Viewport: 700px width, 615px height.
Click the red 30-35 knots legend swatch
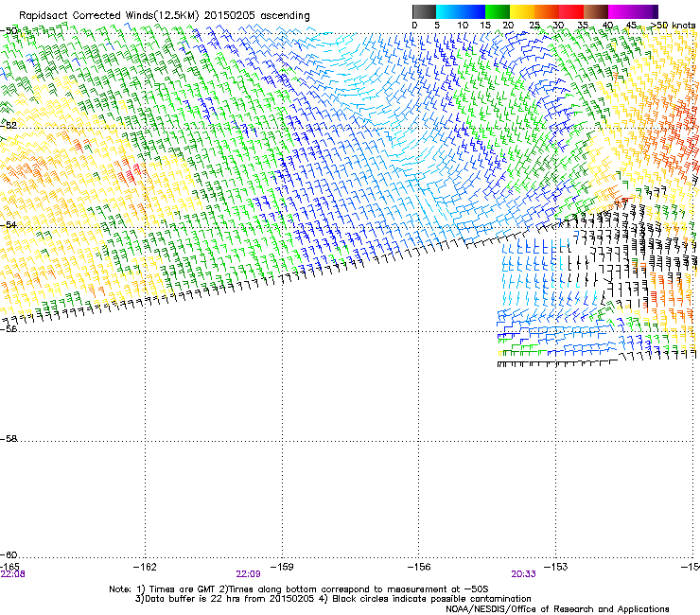pos(571,11)
